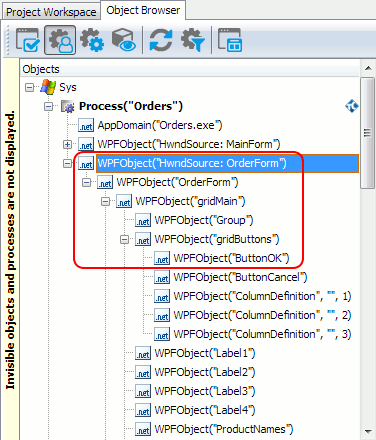Collapse WPFObject("HwndSource: OrderForm")
Screen dimensions: 376x440
(67, 163)
